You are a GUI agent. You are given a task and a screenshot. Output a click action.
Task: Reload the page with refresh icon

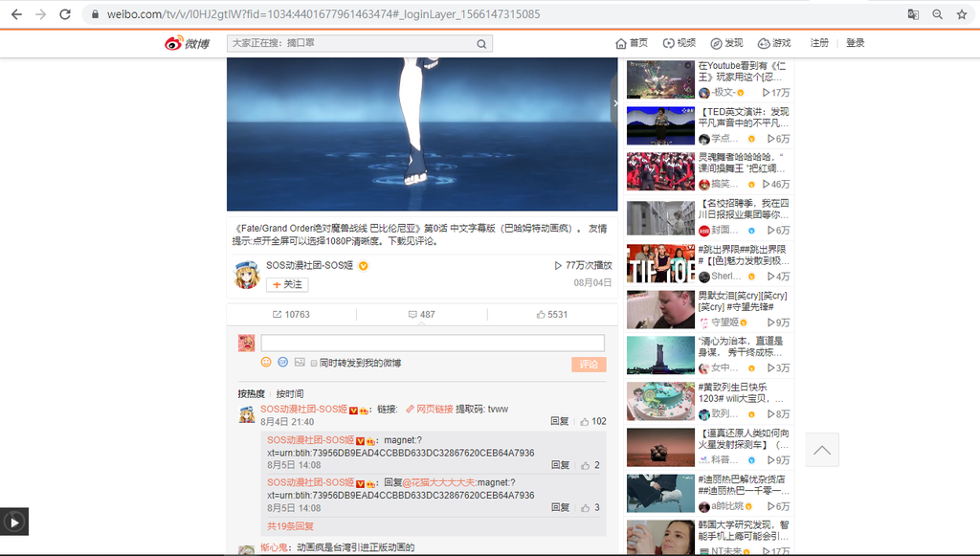(65, 14)
